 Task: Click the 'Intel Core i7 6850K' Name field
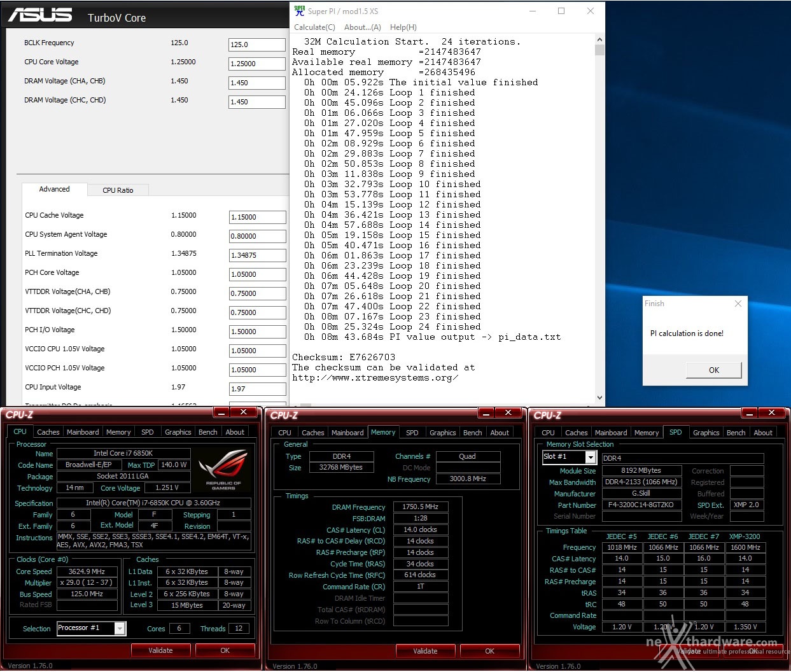[x=123, y=453]
